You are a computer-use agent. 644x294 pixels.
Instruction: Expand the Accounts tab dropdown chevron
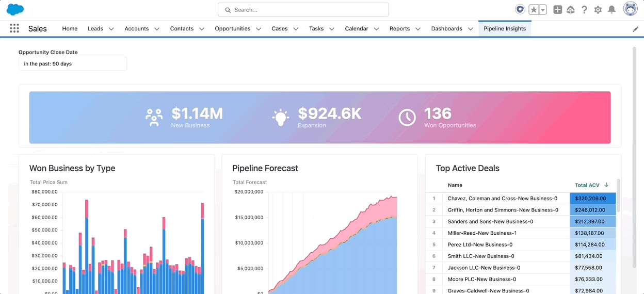[x=157, y=29]
